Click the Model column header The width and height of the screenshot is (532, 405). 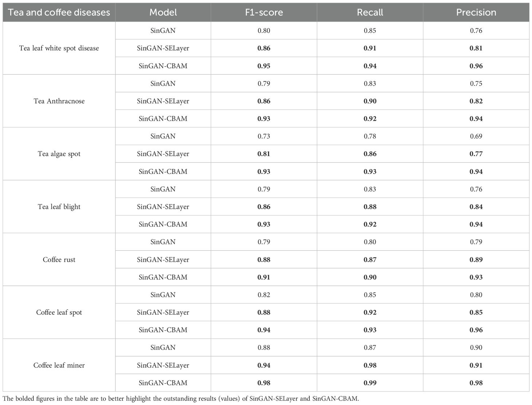(163, 12)
